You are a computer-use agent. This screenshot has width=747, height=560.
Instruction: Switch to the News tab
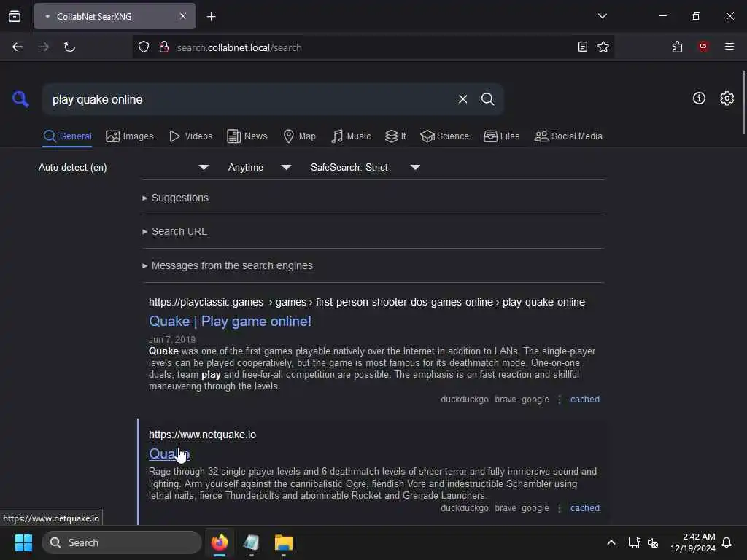pyautogui.click(x=247, y=136)
